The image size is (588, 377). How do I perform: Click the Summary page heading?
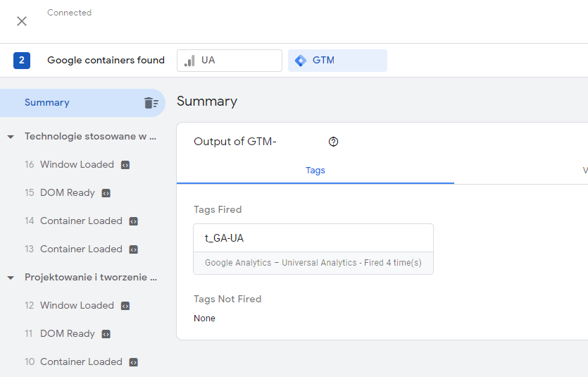pos(207,101)
